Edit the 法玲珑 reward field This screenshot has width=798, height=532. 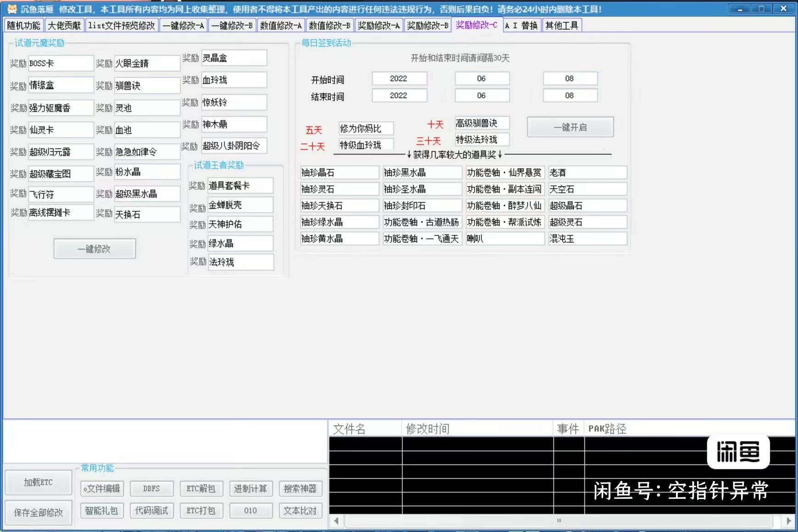(241, 262)
